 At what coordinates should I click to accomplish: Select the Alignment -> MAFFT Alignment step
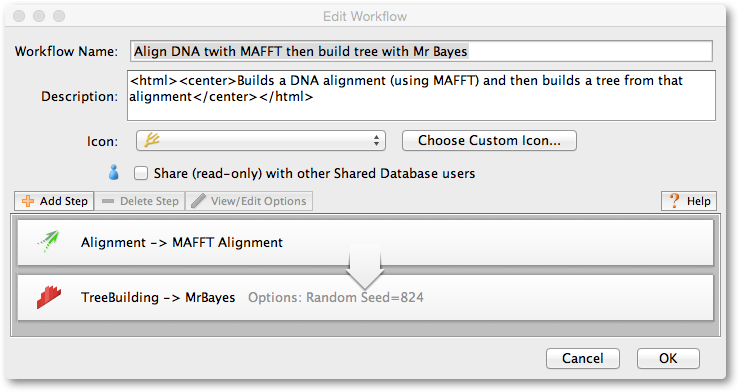coord(365,243)
